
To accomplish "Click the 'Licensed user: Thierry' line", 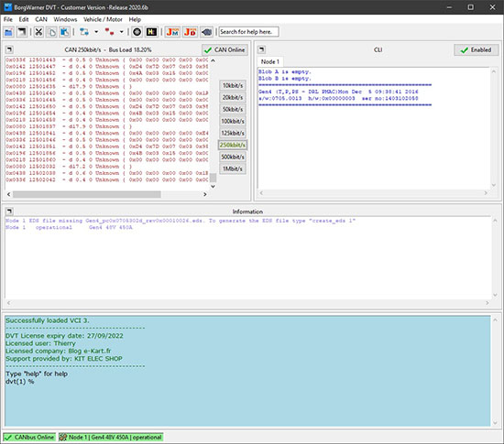I will pos(40,343).
